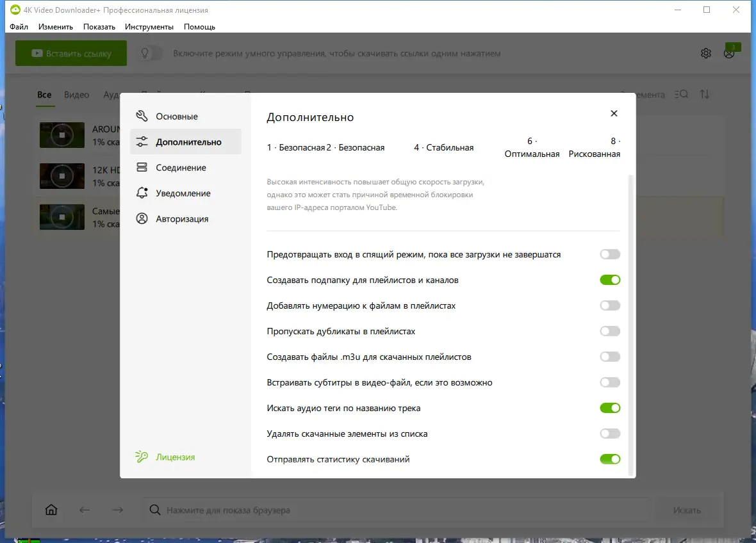The height and width of the screenshot is (543, 756).
Task: Open application settings via the gear icon
Action: (705, 53)
